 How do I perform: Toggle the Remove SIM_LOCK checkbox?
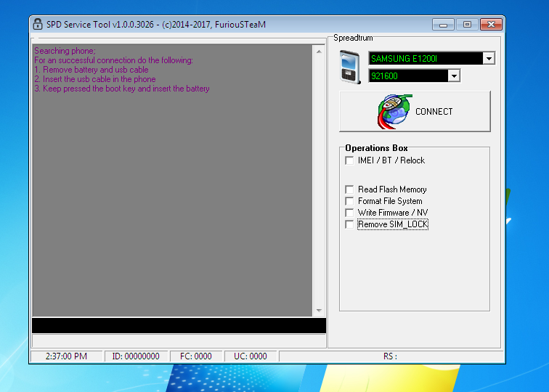(x=349, y=224)
